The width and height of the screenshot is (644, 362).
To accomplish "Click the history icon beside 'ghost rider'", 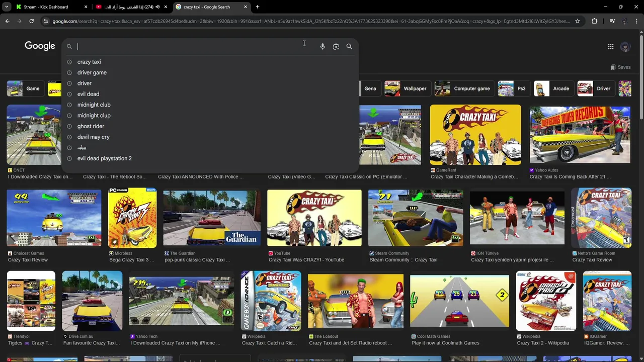I will pyautogui.click(x=69, y=126).
